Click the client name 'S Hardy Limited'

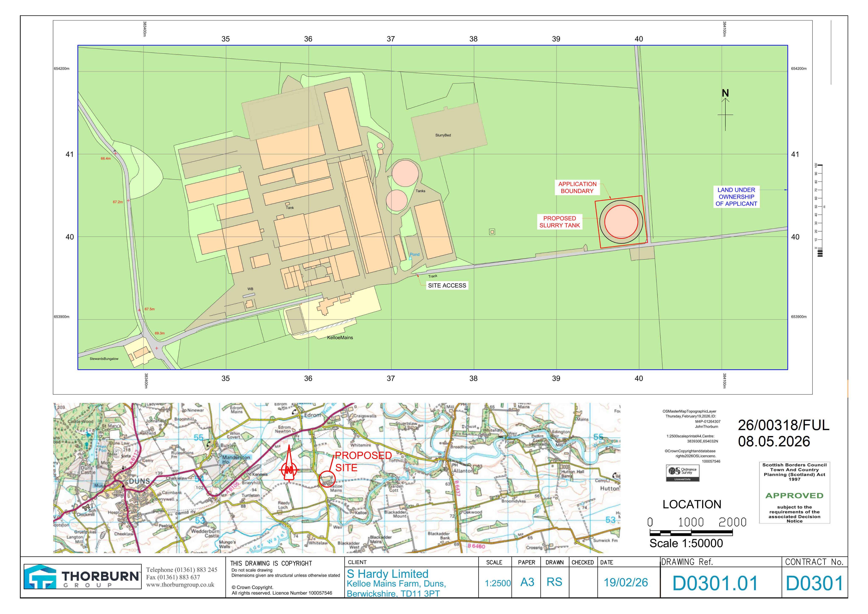coord(388,574)
